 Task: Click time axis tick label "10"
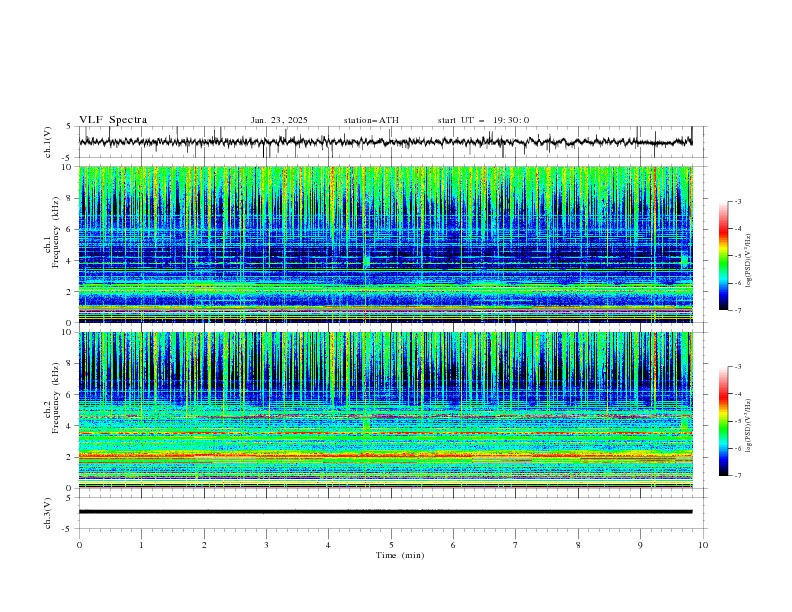click(x=703, y=545)
